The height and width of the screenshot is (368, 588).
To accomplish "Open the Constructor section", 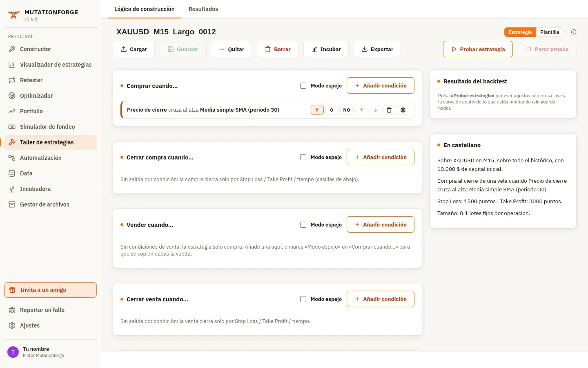I will point(50,49).
